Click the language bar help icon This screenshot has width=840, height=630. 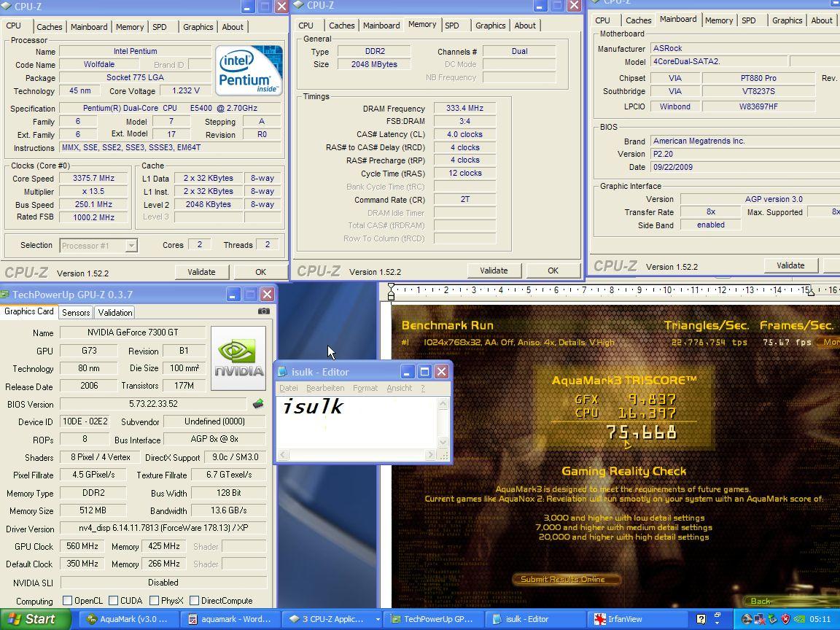[701, 619]
